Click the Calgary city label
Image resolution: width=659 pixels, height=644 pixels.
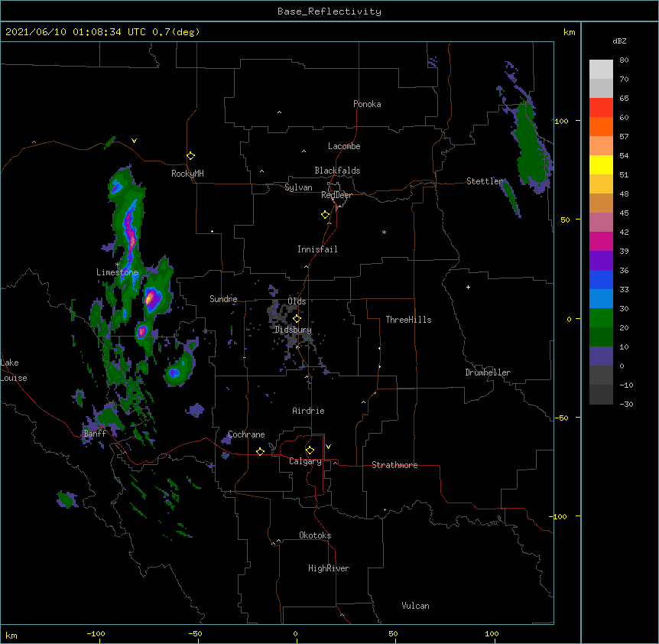305,461
